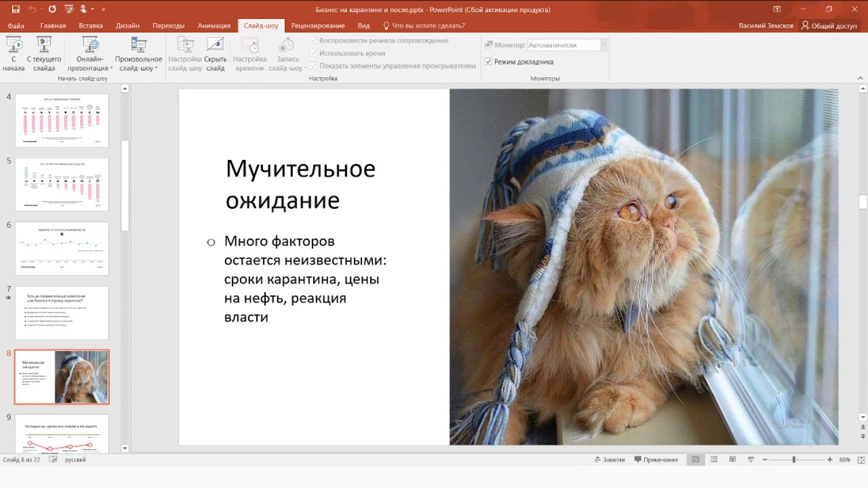Open quick access toolbar customization arrow
This screenshot has height=488, width=868.
103,9
